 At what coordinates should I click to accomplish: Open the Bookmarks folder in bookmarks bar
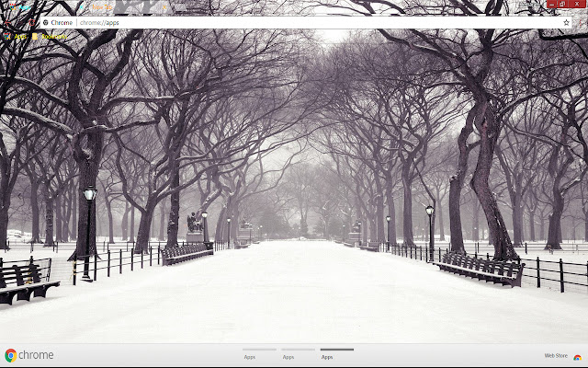click(x=50, y=37)
